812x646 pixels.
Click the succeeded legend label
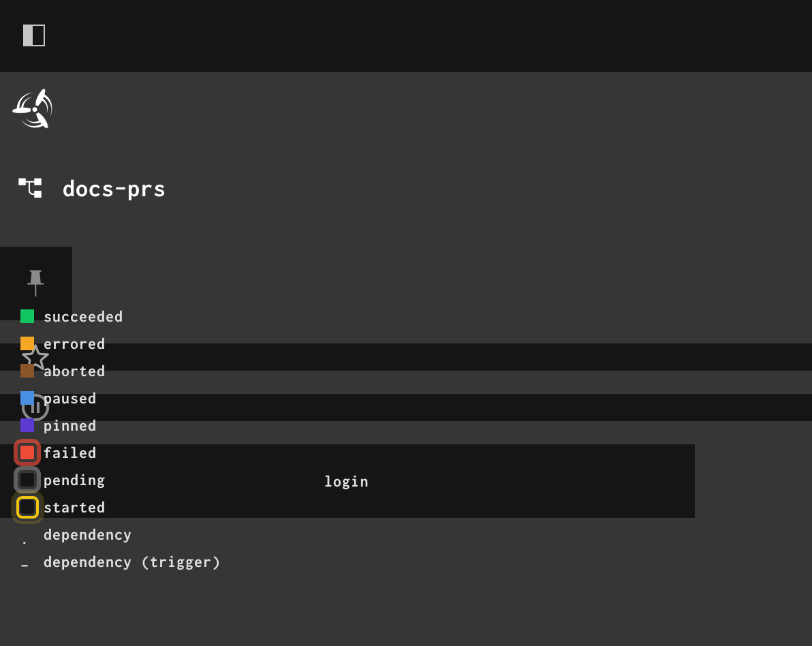(83, 316)
